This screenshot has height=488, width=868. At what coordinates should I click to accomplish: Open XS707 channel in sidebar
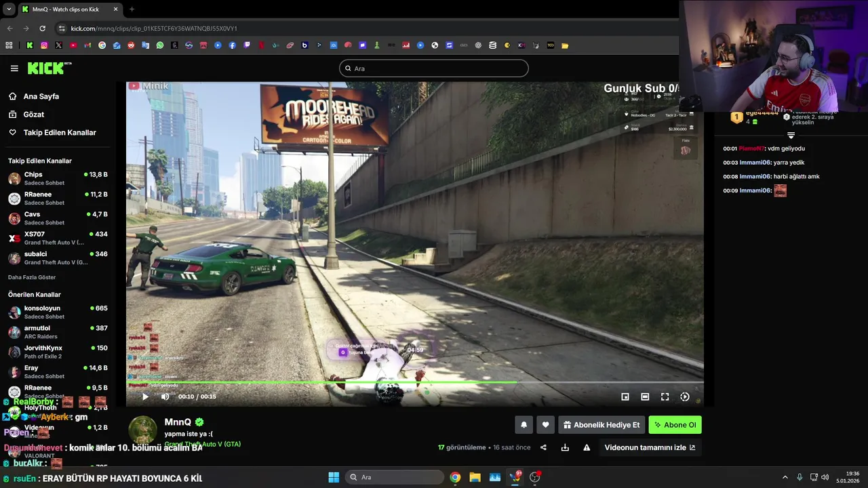[58, 238]
